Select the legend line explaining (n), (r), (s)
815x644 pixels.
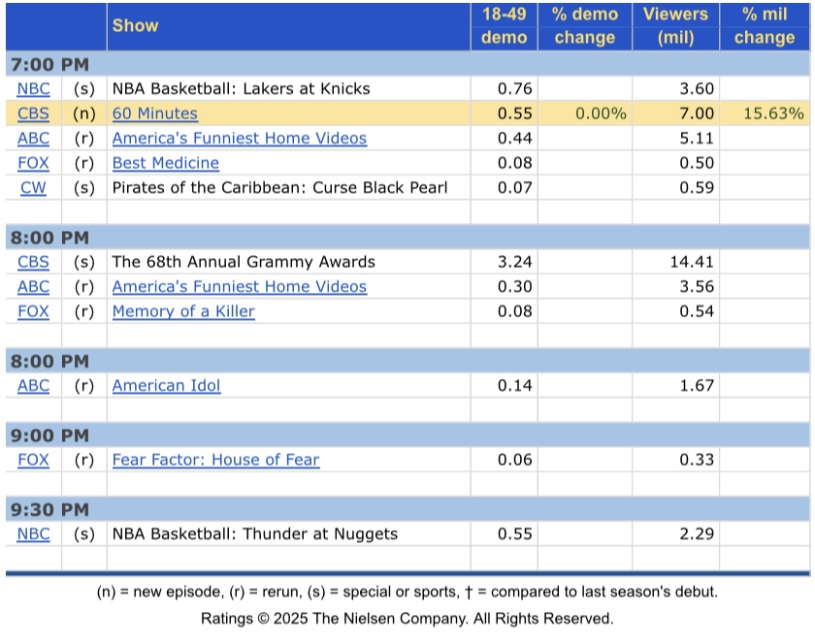click(407, 592)
